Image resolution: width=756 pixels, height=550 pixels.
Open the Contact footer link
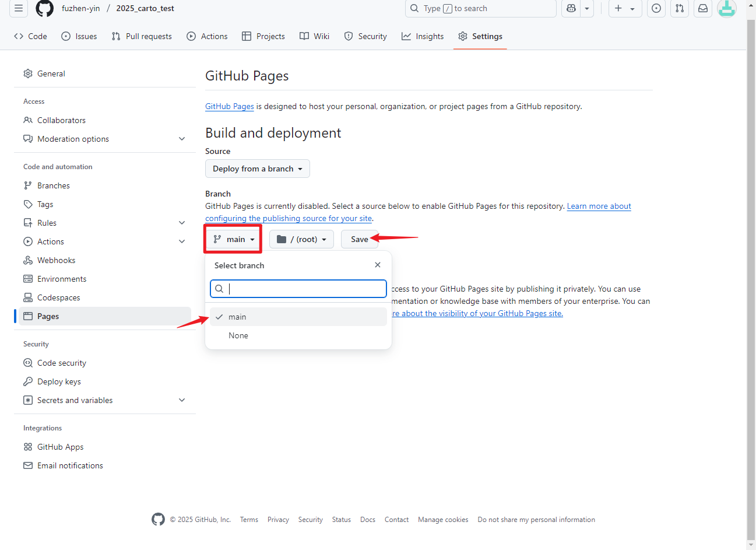tap(396, 520)
